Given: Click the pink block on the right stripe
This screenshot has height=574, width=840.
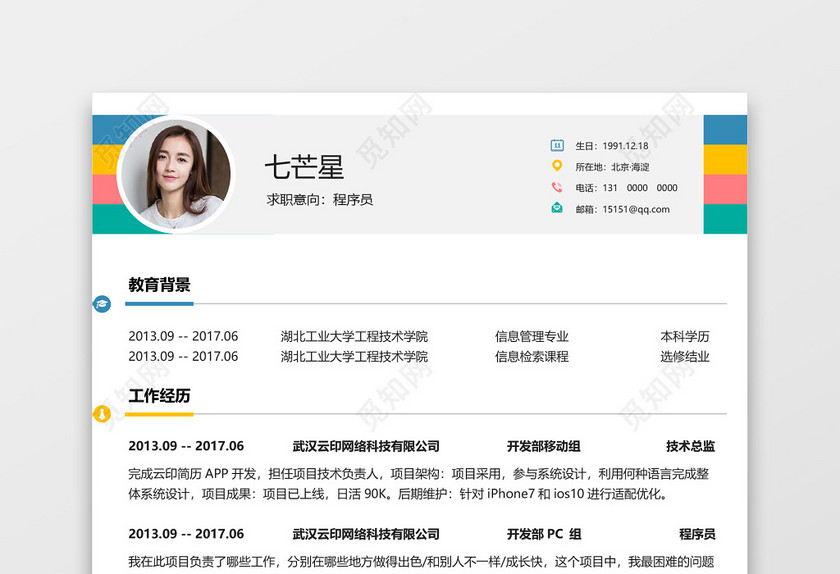Looking at the screenshot, I should [725, 189].
